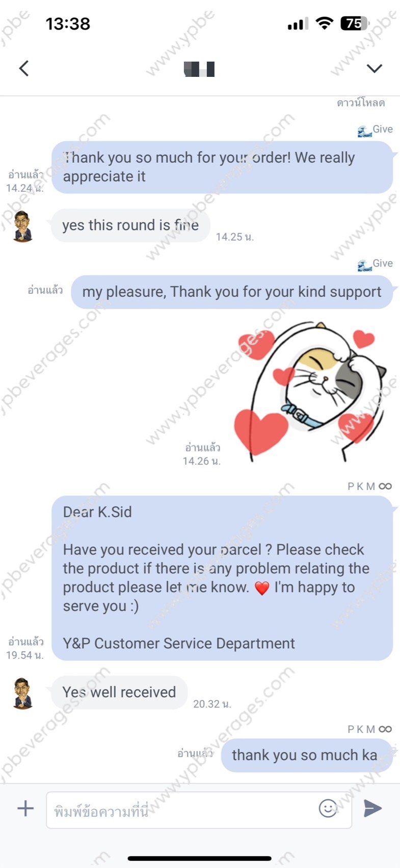Tap the message input field
The width and height of the screenshot is (400, 868).
pyautogui.click(x=199, y=809)
